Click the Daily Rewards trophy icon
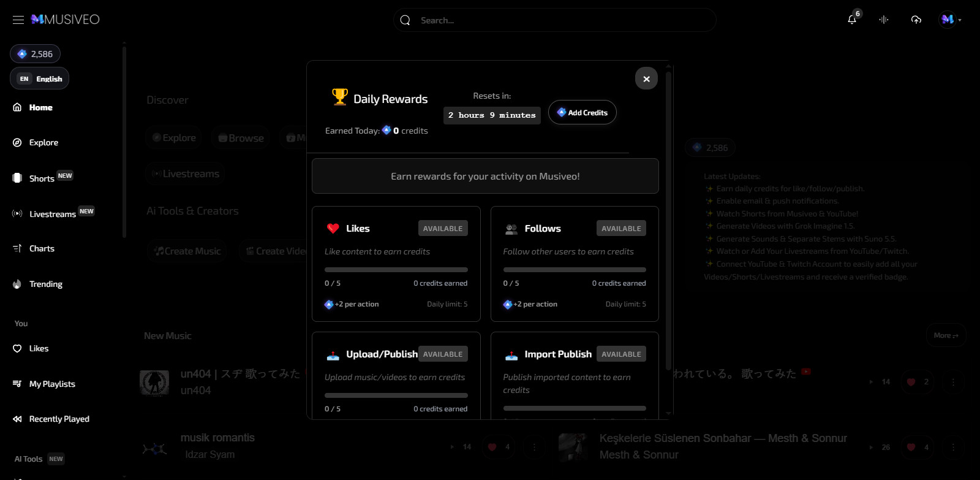 point(339,97)
